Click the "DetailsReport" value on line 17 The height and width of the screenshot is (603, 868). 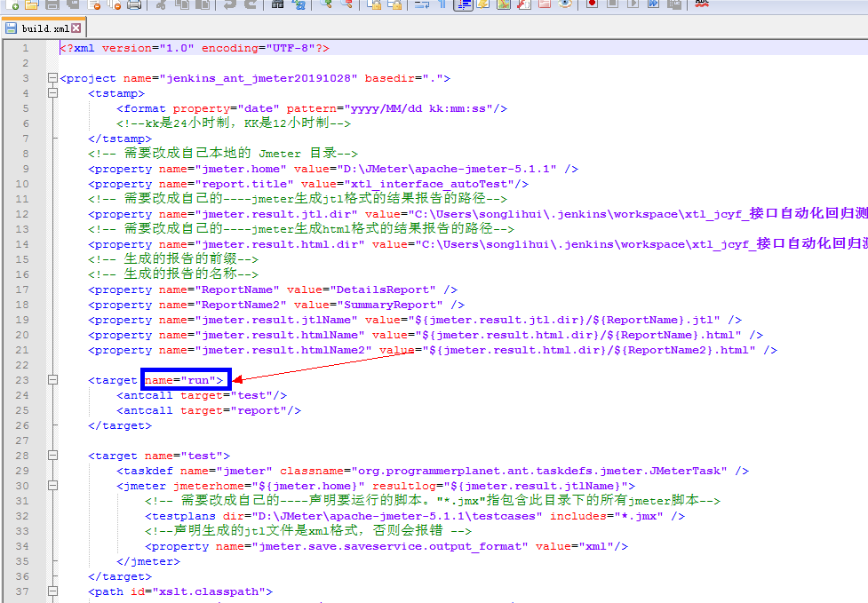pos(383,290)
